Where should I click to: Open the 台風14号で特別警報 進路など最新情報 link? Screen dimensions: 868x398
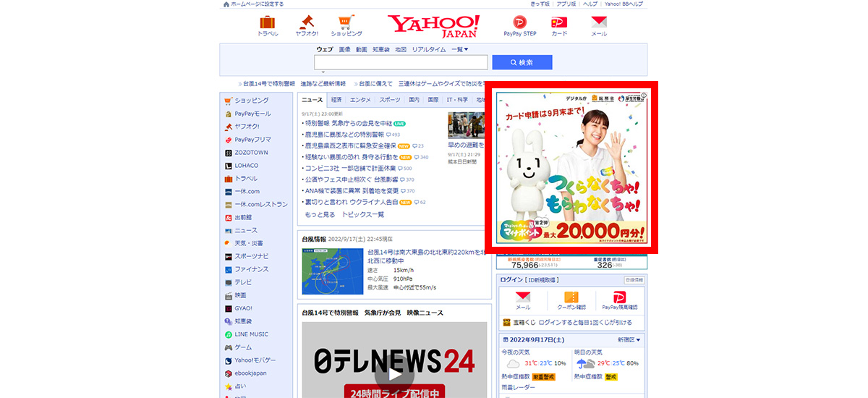click(294, 84)
